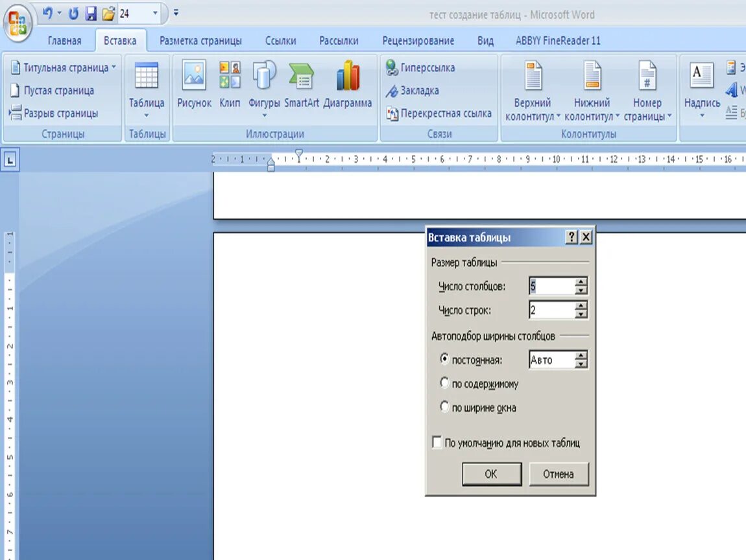Click the WordArt icon
746x560 pixels.
point(732,89)
